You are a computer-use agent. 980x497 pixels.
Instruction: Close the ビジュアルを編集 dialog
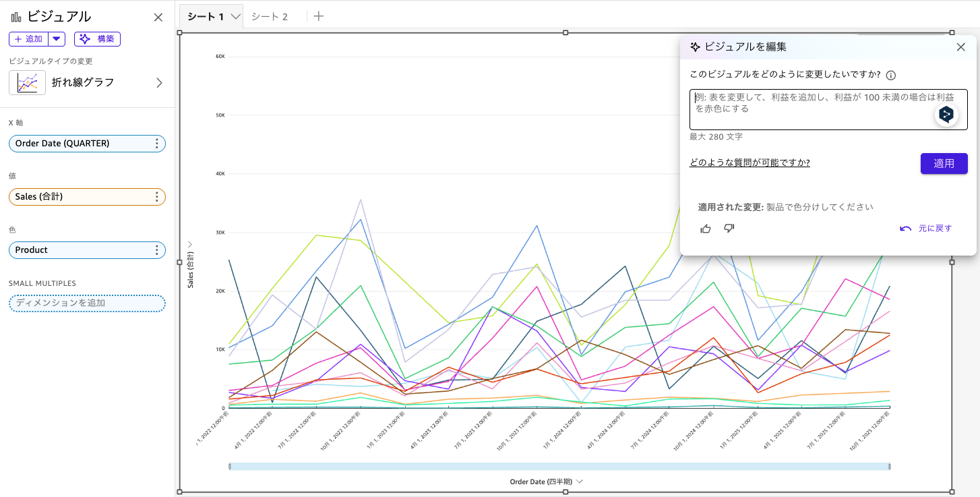click(960, 47)
